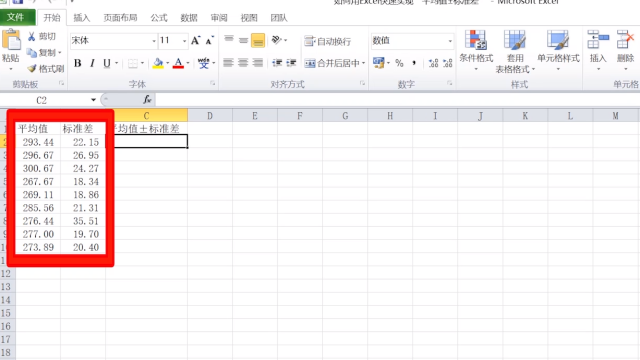This screenshot has width=640, height=360.
Task: Toggle center horizontal alignment
Action: pyautogui.click(x=243, y=63)
